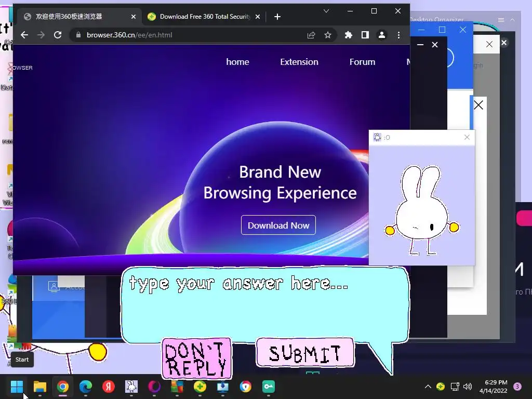Image resolution: width=532 pixels, height=399 pixels.
Task: Open File Explorer from taskbar
Action: coord(39,387)
